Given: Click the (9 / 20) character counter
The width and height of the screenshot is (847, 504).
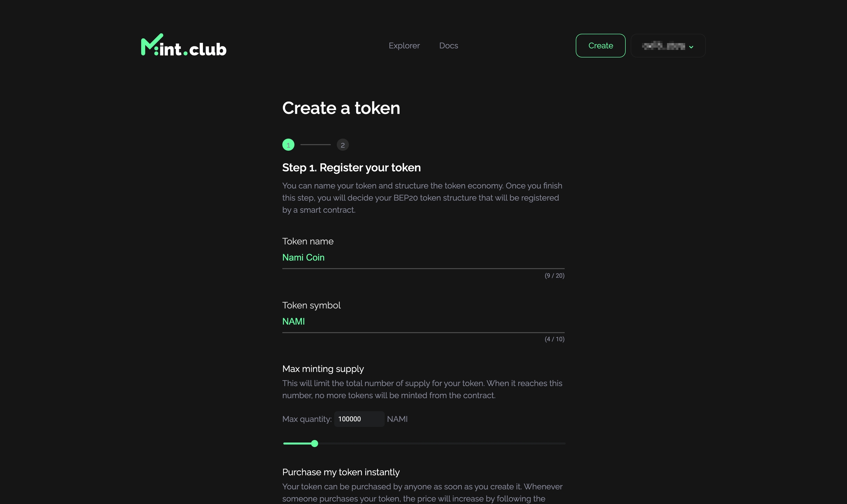Looking at the screenshot, I should [554, 276].
